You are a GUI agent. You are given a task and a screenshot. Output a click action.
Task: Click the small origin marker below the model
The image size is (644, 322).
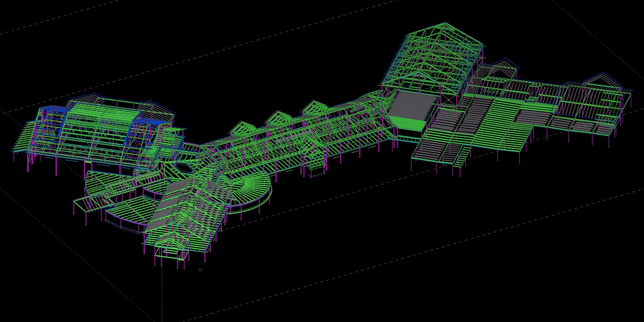(200, 270)
